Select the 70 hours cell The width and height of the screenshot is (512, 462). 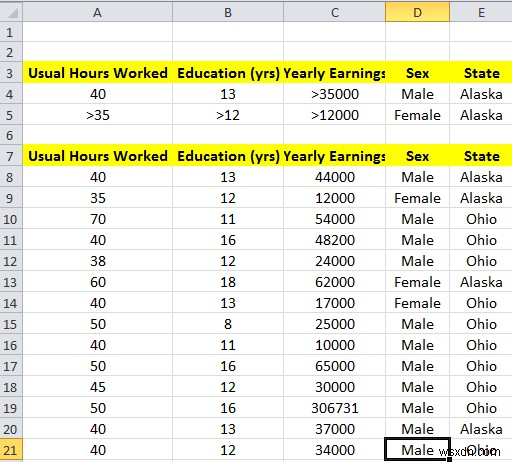tap(97, 219)
